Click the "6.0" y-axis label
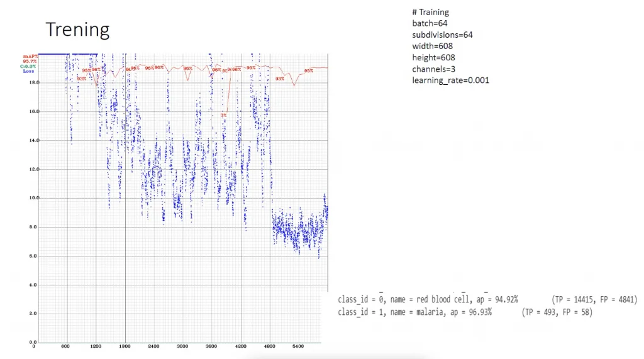 pyautogui.click(x=33, y=256)
